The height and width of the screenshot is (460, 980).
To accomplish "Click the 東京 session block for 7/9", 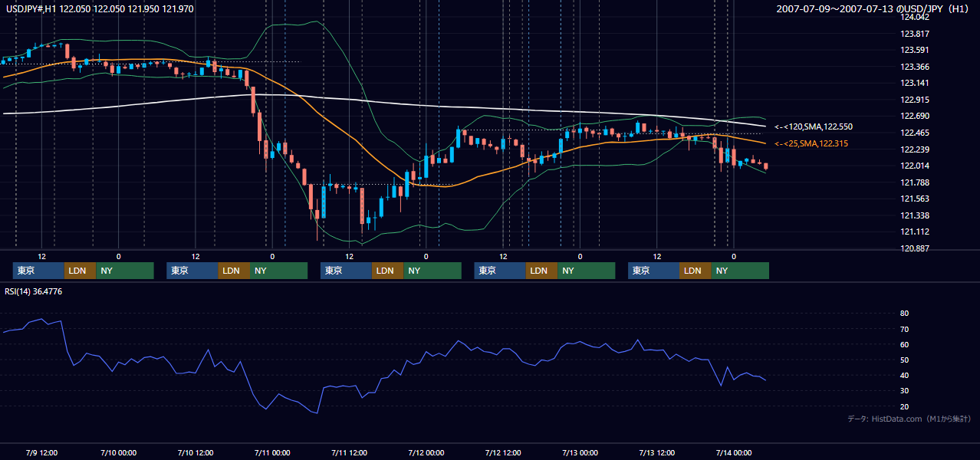I will [x=38, y=271].
